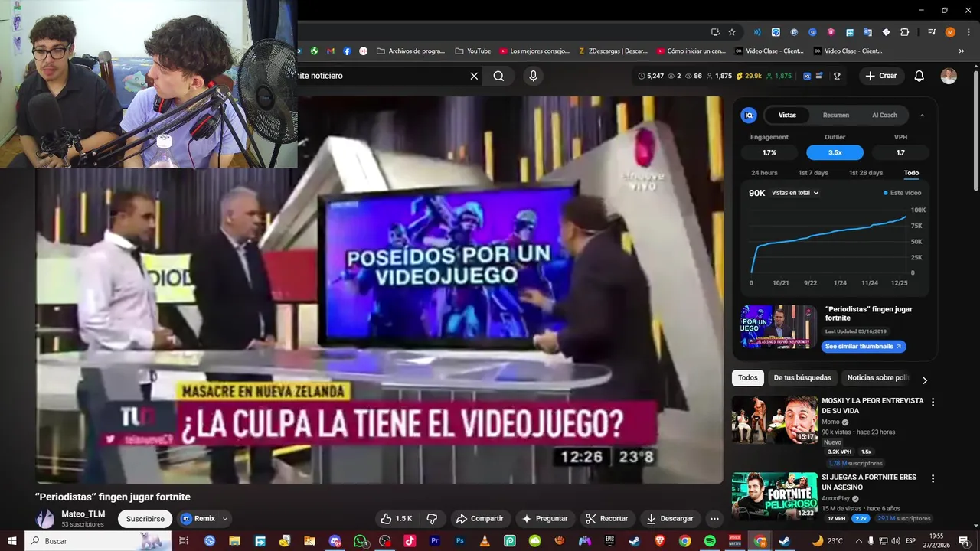Open MOSKI Y LA PEOR ENTREVISTA thumbnail

click(x=775, y=419)
